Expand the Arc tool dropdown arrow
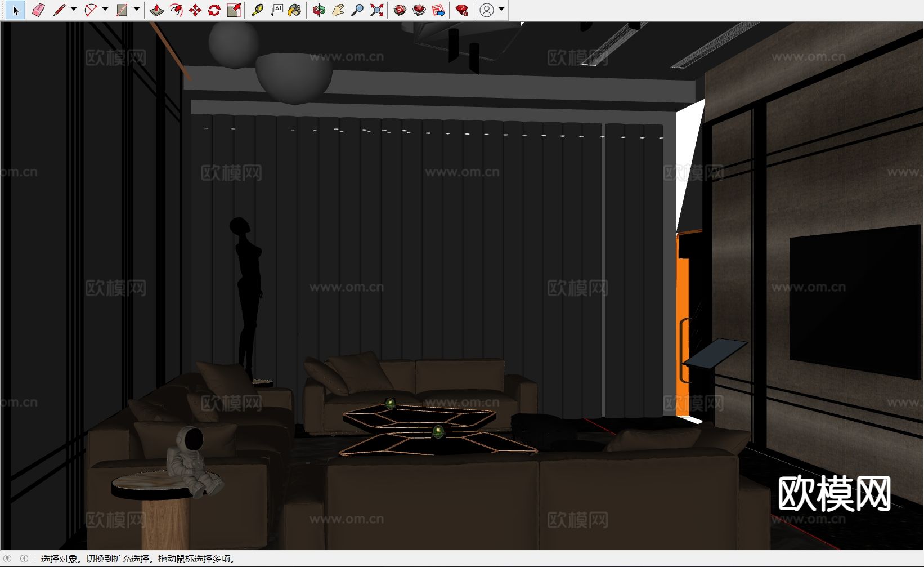Viewport: 924px width, 567px height. click(x=105, y=10)
